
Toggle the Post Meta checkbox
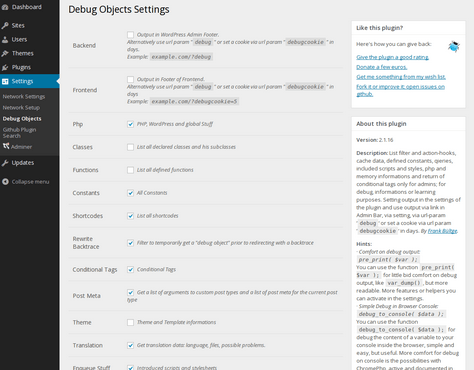coord(130,292)
